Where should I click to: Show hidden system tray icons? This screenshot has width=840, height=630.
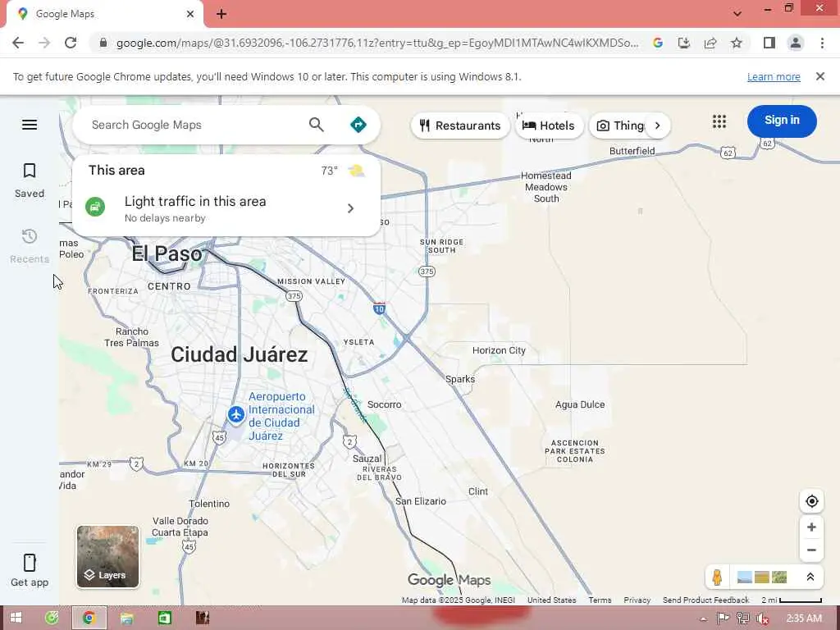tap(703, 619)
